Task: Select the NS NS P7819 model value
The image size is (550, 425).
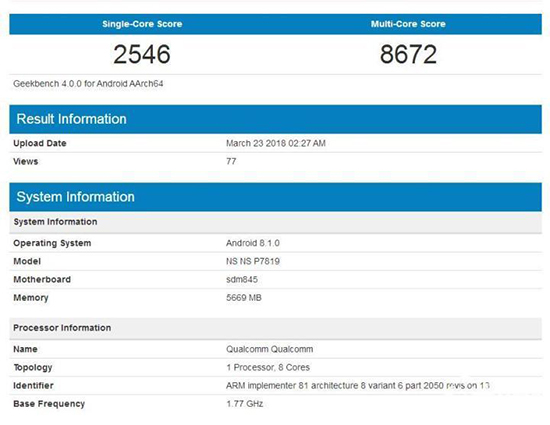Action: [253, 261]
